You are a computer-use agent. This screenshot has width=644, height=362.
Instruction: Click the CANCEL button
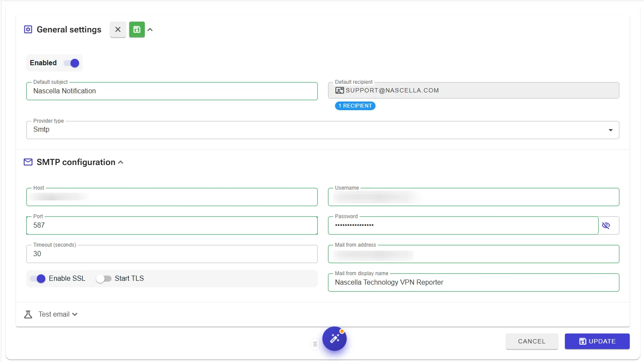point(532,341)
